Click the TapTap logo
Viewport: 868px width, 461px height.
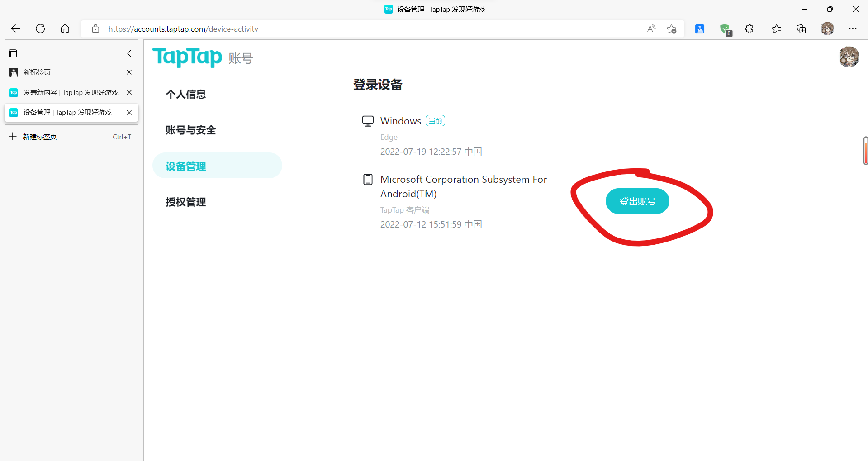point(187,57)
